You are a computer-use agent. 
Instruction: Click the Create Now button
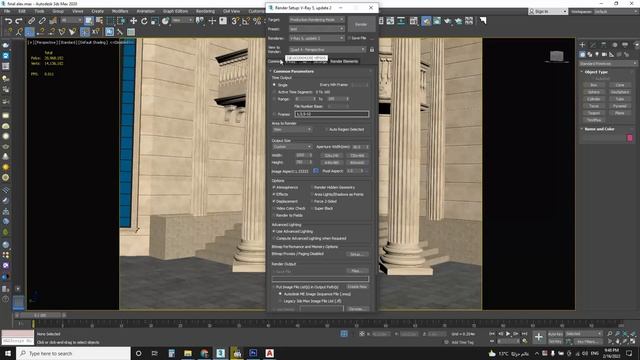357,287
